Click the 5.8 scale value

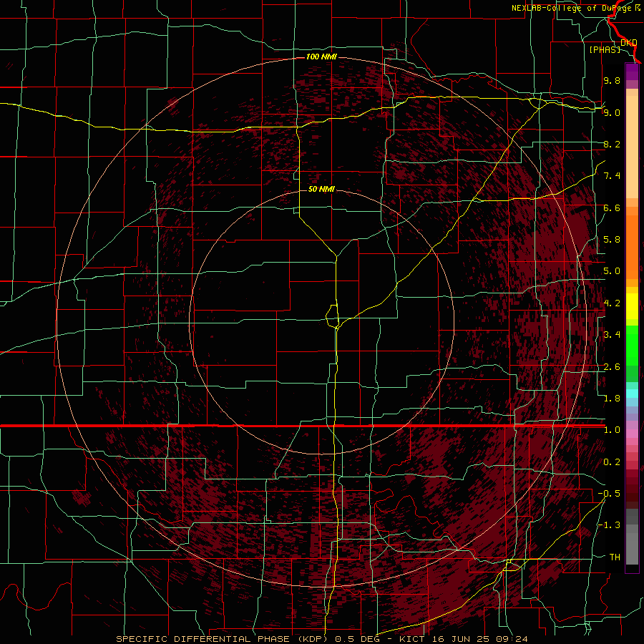[612, 240]
